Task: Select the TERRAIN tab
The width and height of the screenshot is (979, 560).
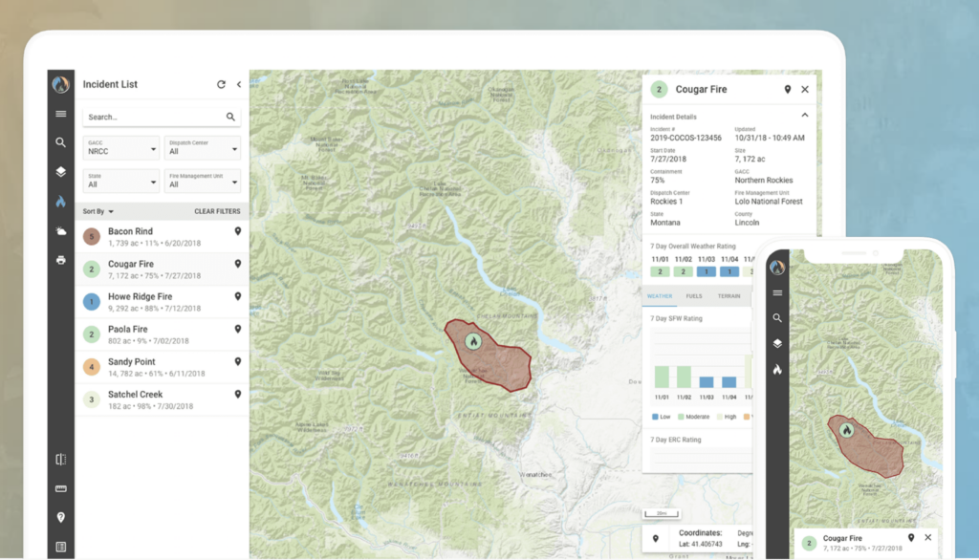Action: click(x=729, y=295)
